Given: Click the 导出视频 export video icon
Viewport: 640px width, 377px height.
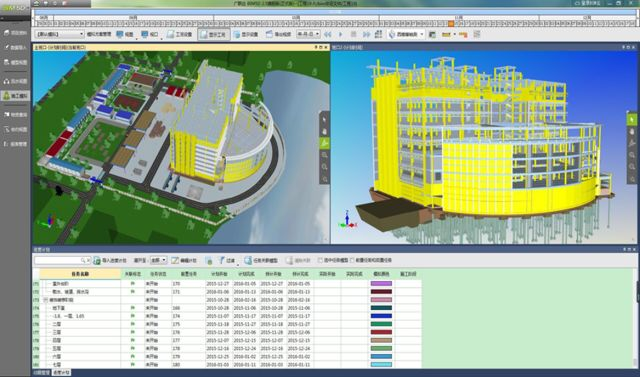Looking at the screenshot, I should coord(269,34).
